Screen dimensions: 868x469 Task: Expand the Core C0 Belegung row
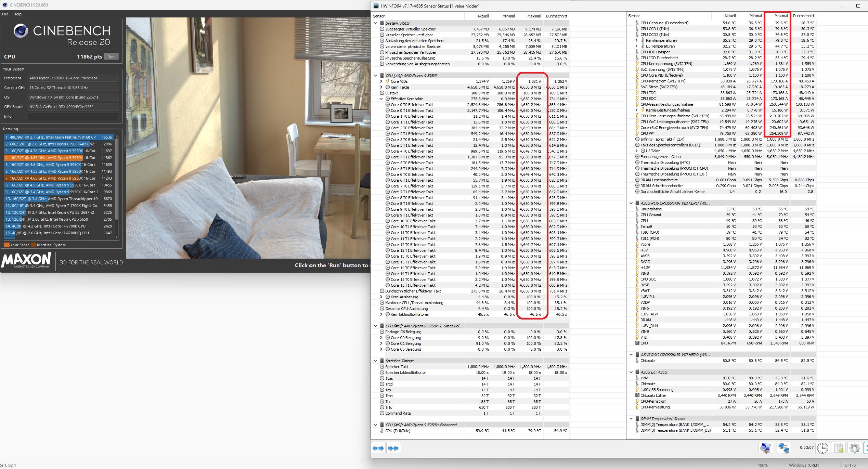click(381, 338)
